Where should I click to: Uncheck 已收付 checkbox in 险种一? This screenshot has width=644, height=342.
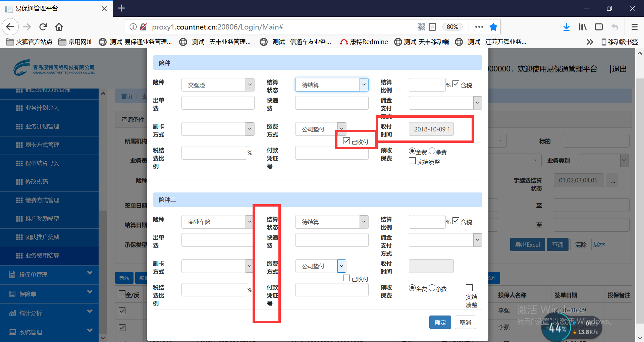347,141
